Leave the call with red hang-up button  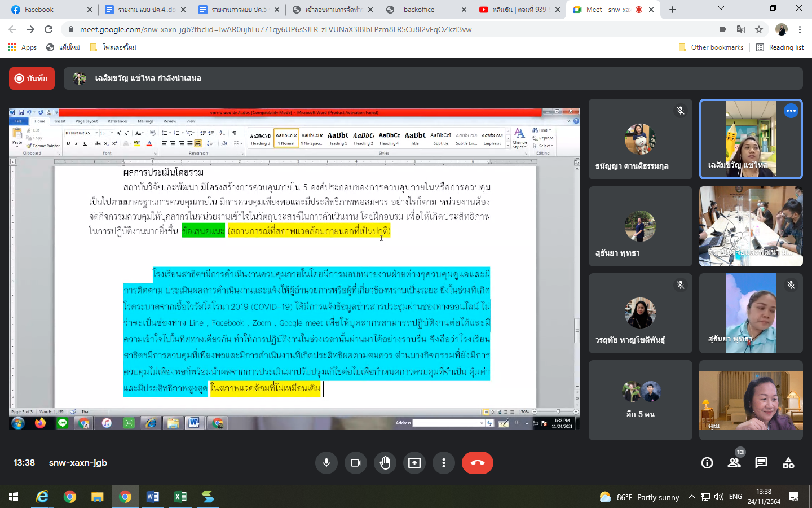point(477,463)
